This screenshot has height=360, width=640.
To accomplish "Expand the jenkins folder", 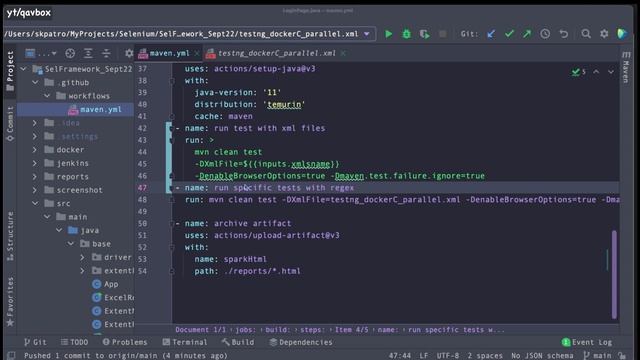I will tap(35, 163).
